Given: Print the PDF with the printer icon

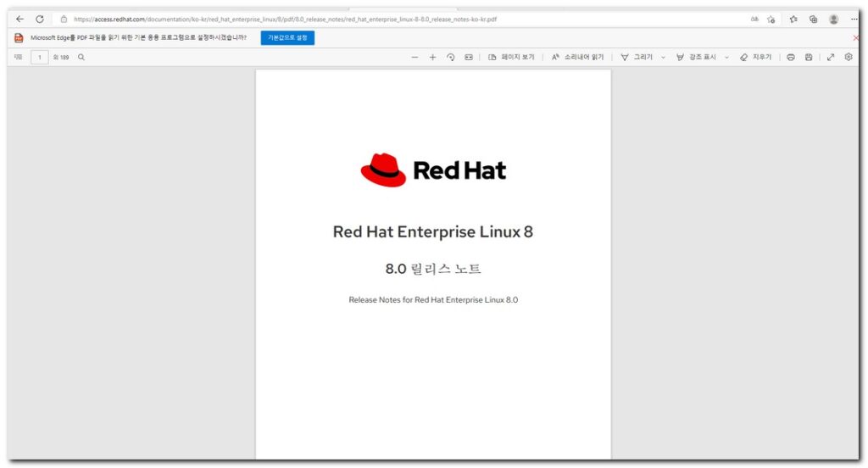Looking at the screenshot, I should (791, 57).
